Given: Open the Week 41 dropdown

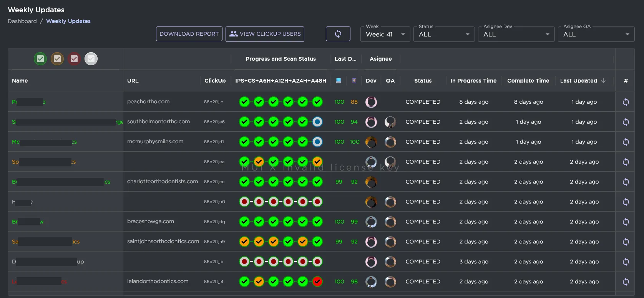Looking at the screenshot, I should point(385,34).
